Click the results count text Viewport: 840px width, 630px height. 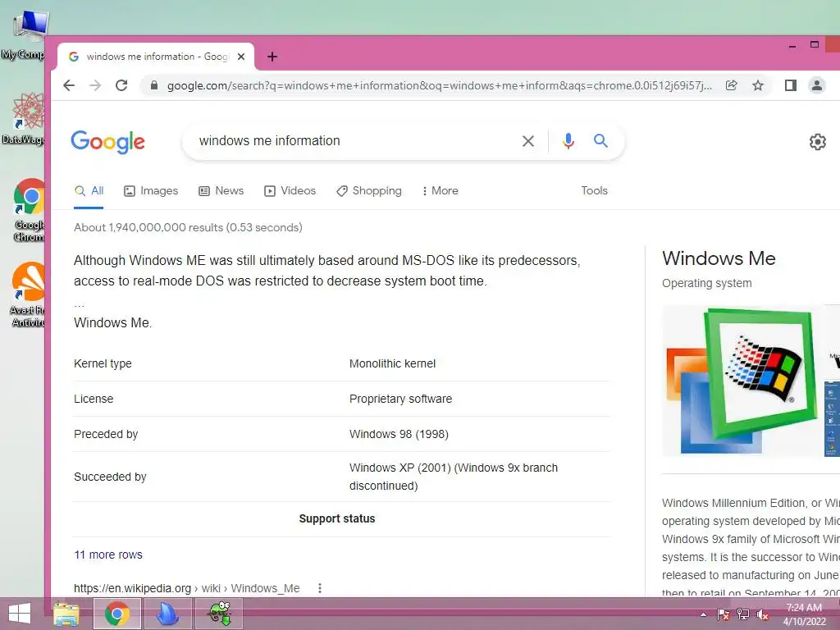(x=188, y=228)
